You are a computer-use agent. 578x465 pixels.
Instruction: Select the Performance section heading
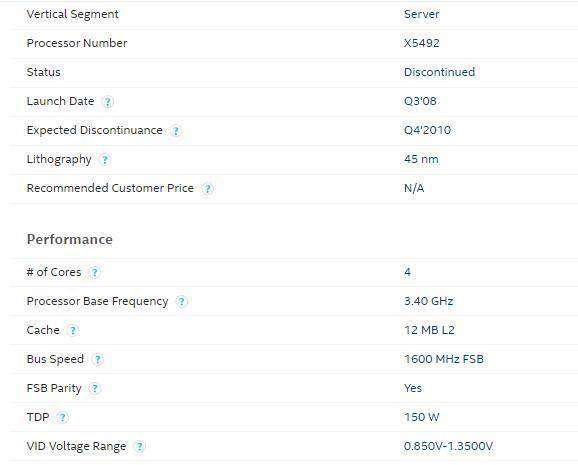click(x=70, y=239)
